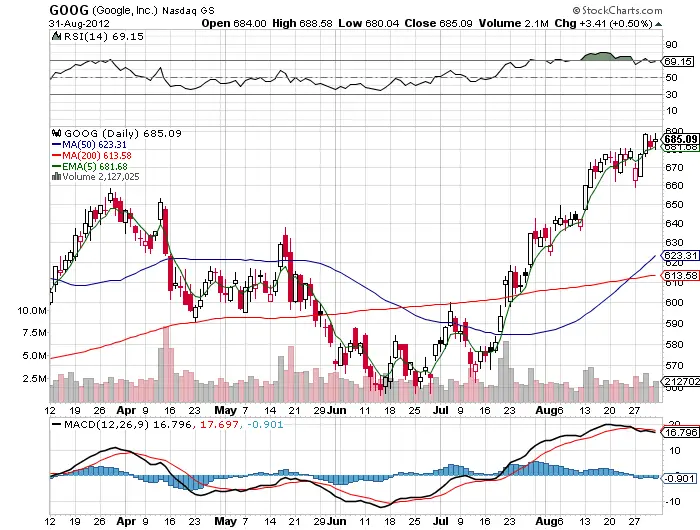This screenshot has width=700, height=530.
Task: Click the candlestick icon beside GOOG (Daily)
Action: point(56,133)
